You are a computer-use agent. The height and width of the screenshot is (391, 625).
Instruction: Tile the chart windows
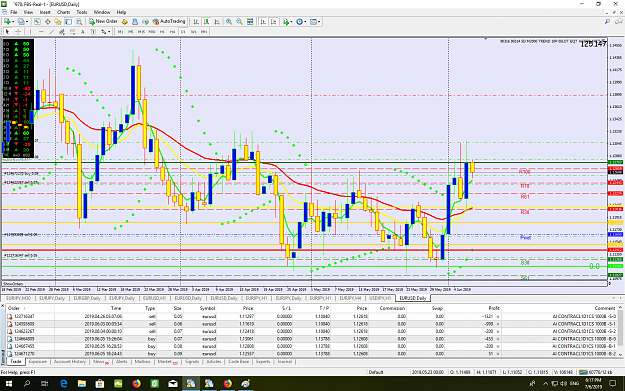tap(250, 22)
